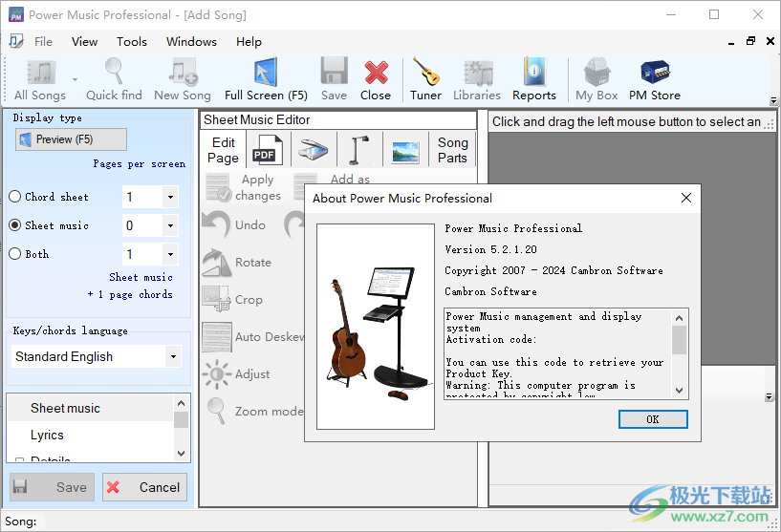Select the PDF import tab icon
The image size is (781, 532).
[264, 151]
